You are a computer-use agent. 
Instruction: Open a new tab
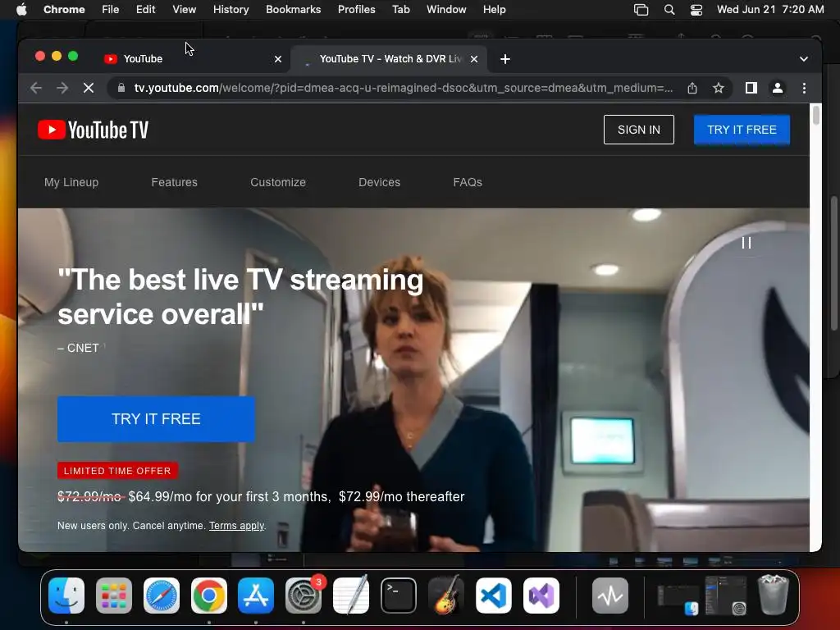coord(504,59)
